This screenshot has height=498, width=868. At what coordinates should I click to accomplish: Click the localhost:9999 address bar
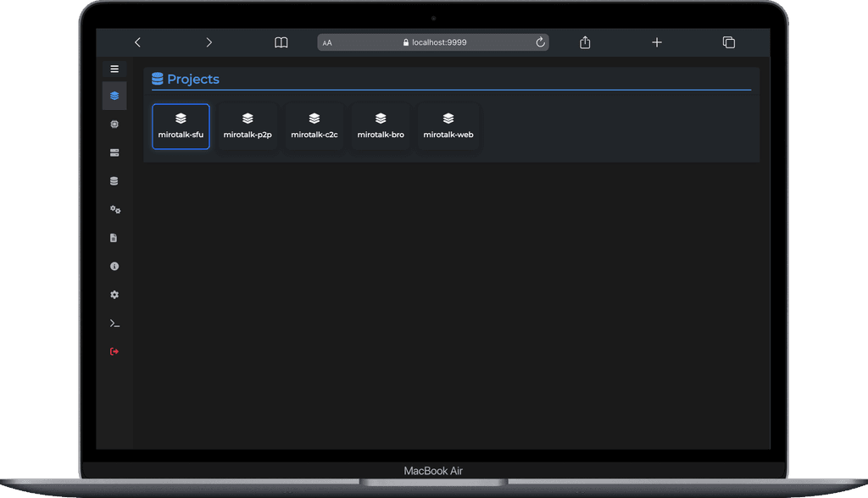(x=434, y=42)
